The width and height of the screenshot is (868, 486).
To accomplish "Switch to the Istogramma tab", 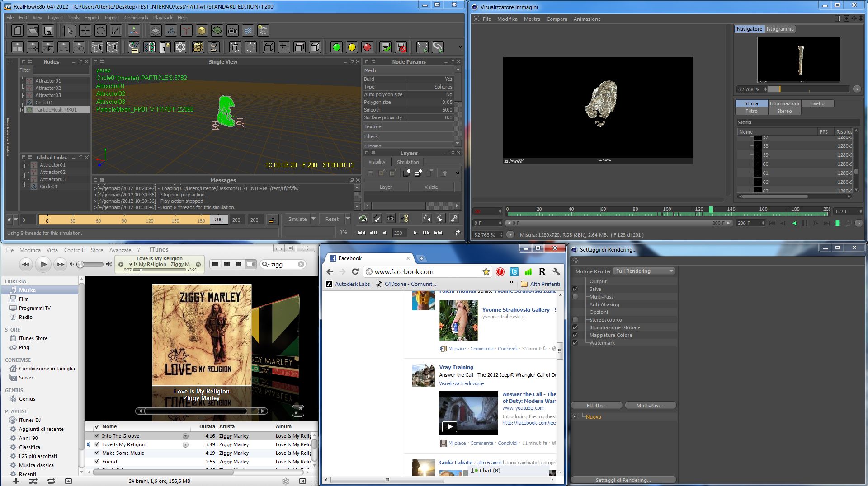I will (x=780, y=29).
